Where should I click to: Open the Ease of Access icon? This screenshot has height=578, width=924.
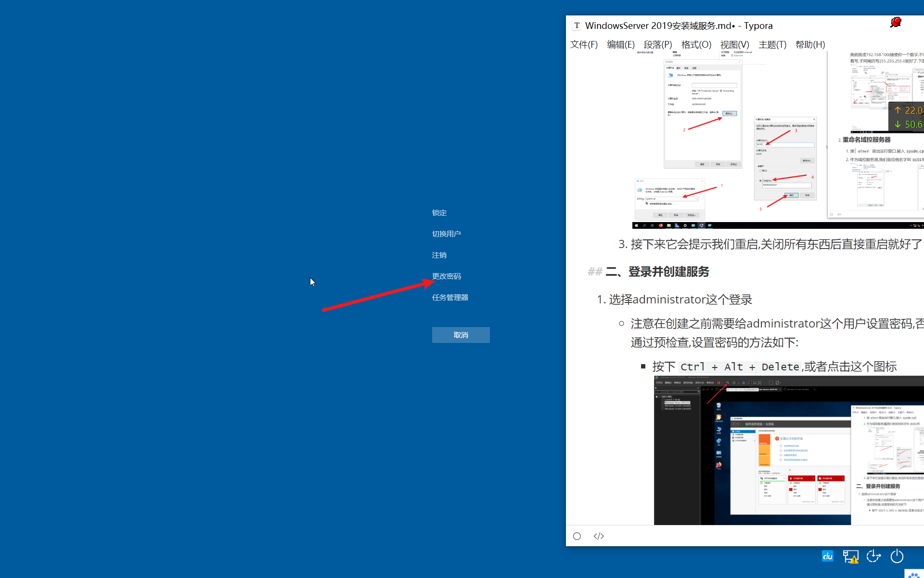pos(873,556)
